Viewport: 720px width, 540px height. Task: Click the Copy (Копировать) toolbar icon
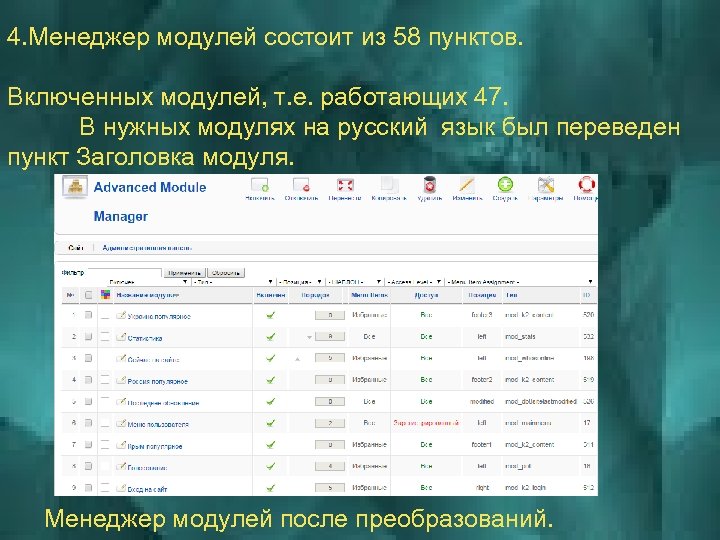389,185
